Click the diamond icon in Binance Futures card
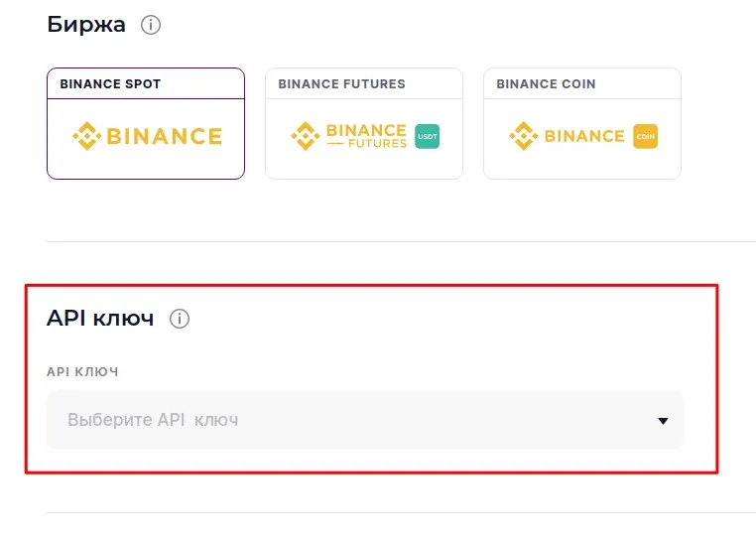Image resolution: width=756 pixels, height=540 pixels. click(x=305, y=137)
